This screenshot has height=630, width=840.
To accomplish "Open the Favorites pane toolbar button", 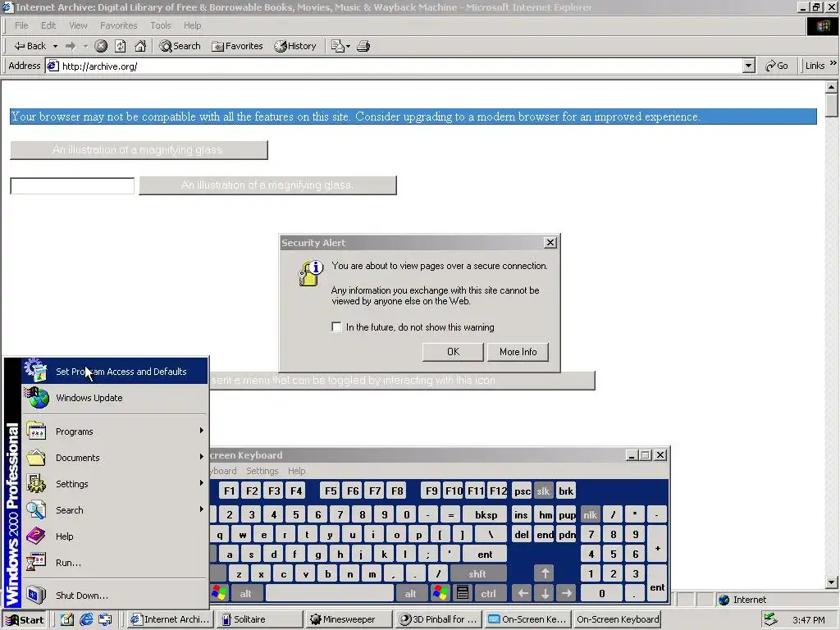I will point(237,46).
